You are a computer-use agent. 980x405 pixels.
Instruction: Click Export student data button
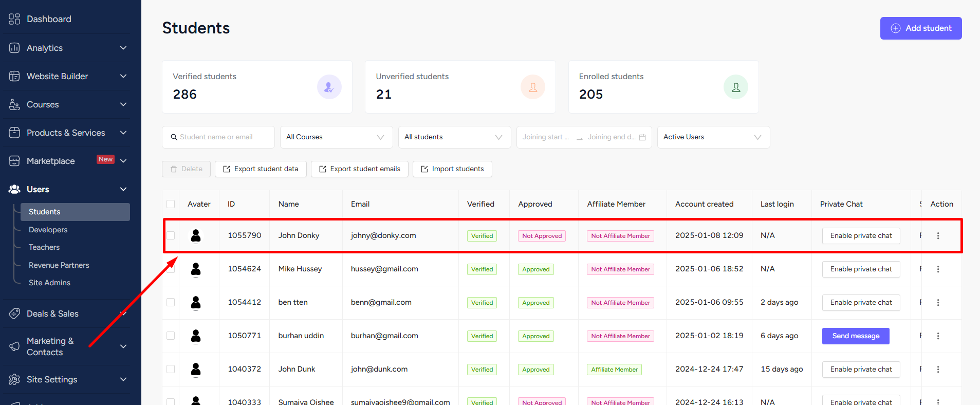click(261, 169)
